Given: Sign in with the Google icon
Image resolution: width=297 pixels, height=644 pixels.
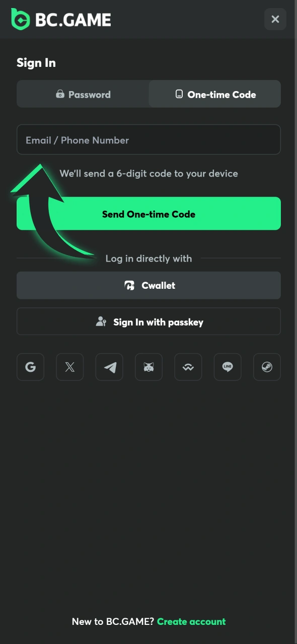Looking at the screenshot, I should [30, 367].
